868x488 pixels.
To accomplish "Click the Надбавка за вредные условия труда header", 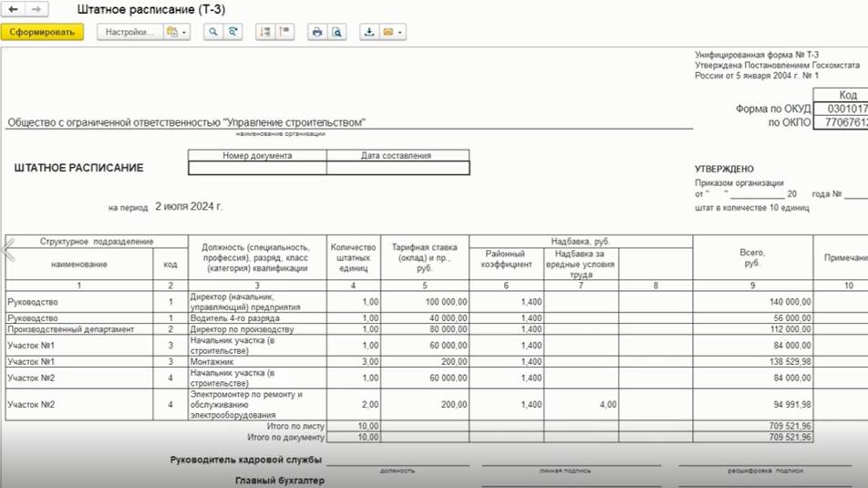I will tap(581, 264).
